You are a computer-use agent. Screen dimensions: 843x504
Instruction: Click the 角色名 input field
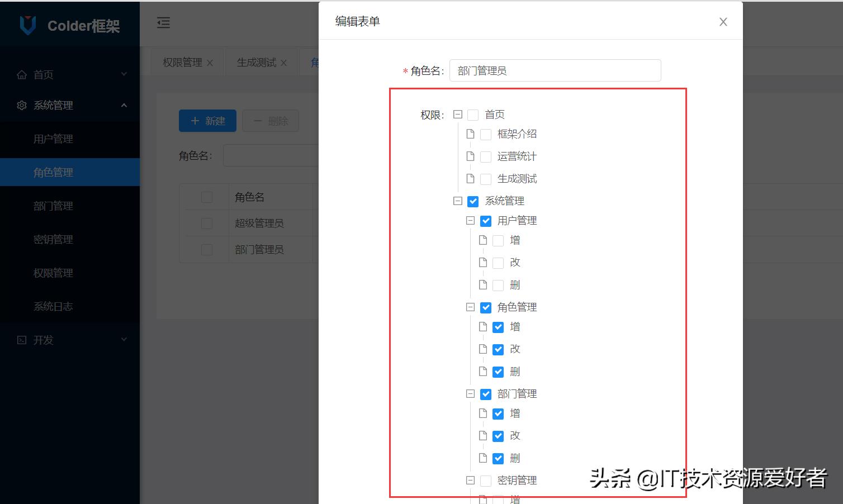click(555, 70)
